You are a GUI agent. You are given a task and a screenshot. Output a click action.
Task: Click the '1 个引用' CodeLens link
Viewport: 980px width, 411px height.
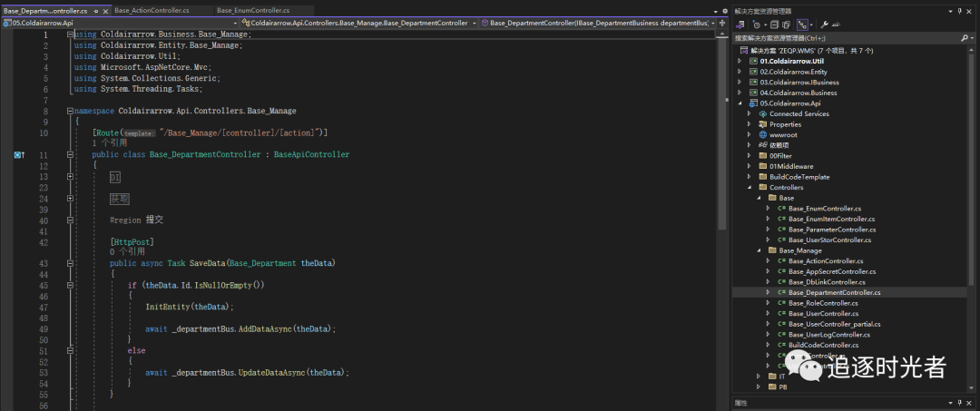pos(110,143)
